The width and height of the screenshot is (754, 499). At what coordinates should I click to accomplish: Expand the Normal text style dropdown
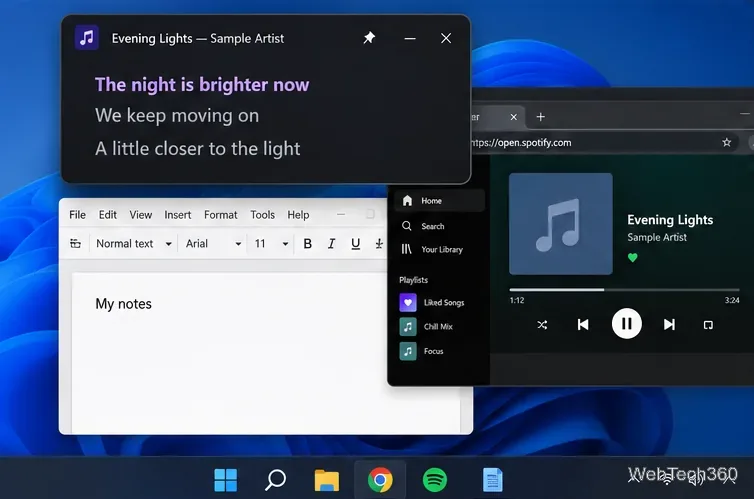pos(134,244)
